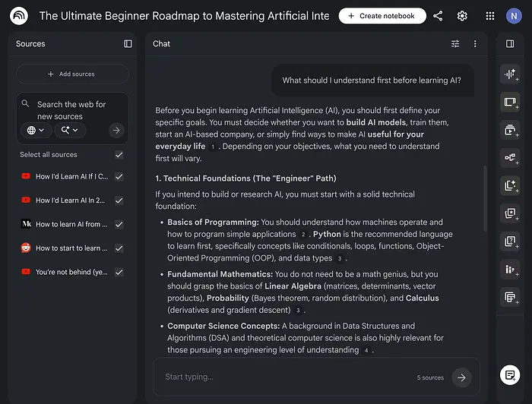The width and height of the screenshot is (532, 404).
Task: Collapse the Sources panel
Action: click(x=128, y=44)
